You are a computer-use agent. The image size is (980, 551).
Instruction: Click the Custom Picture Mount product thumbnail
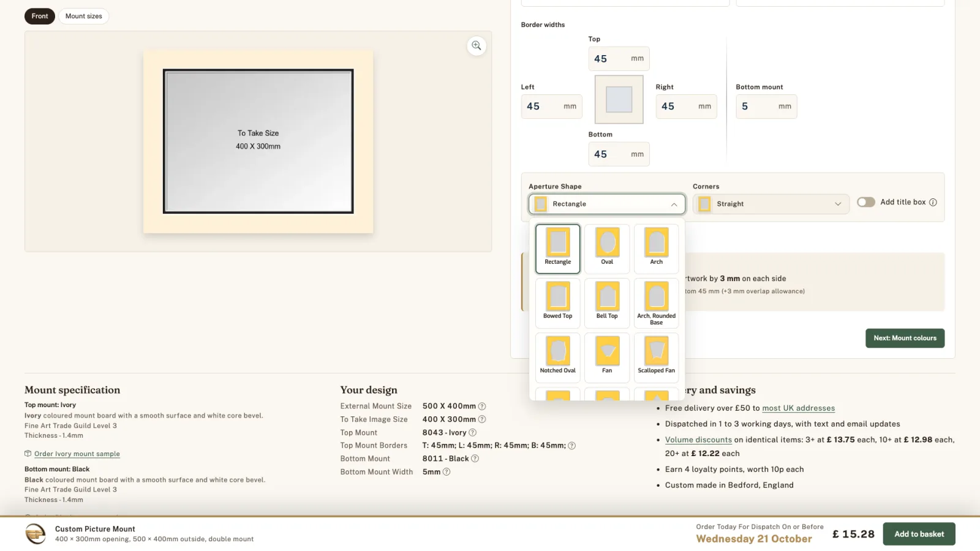click(x=36, y=534)
